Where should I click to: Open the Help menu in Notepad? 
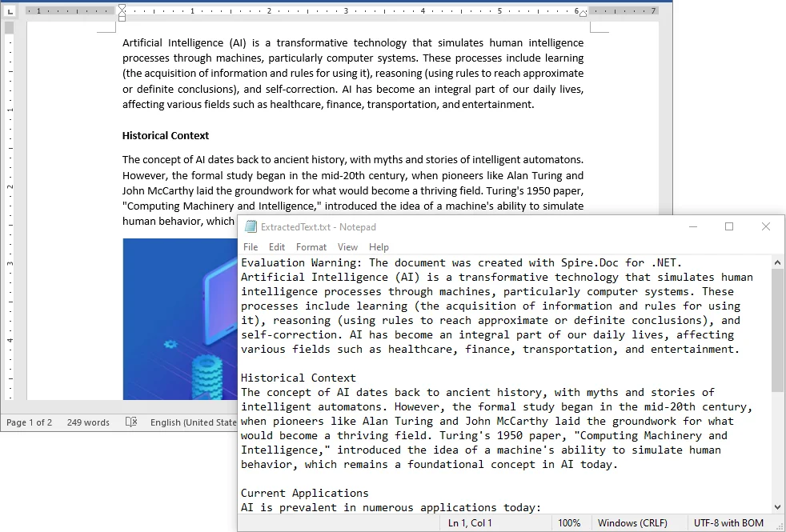click(379, 247)
